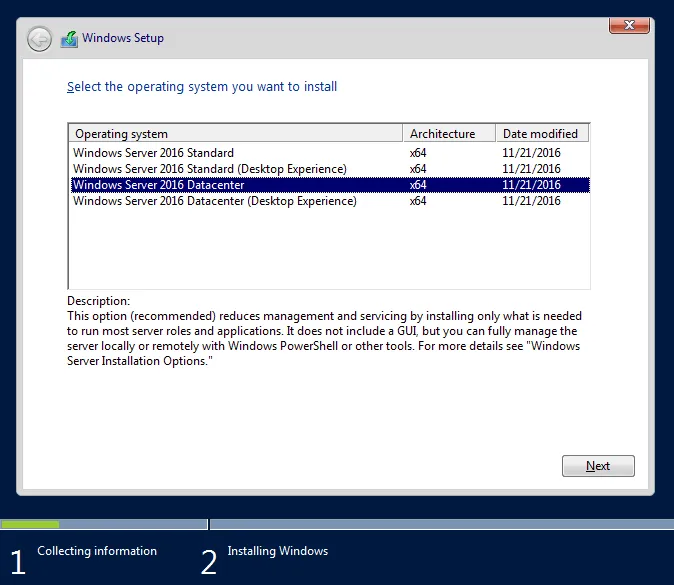This screenshot has width=674, height=585.
Task: Click the Windows Setup title bar icon
Action: 69,39
